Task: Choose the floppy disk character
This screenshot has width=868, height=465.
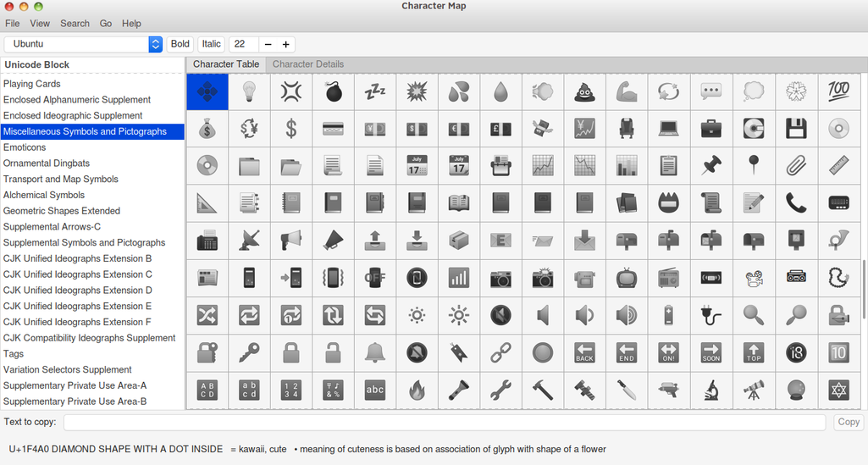Action: [x=795, y=129]
